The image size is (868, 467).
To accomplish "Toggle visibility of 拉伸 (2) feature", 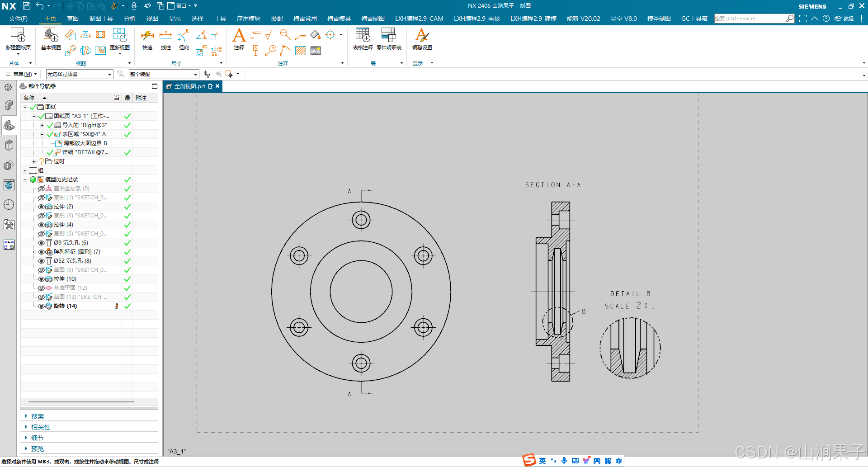I will click(x=41, y=207).
